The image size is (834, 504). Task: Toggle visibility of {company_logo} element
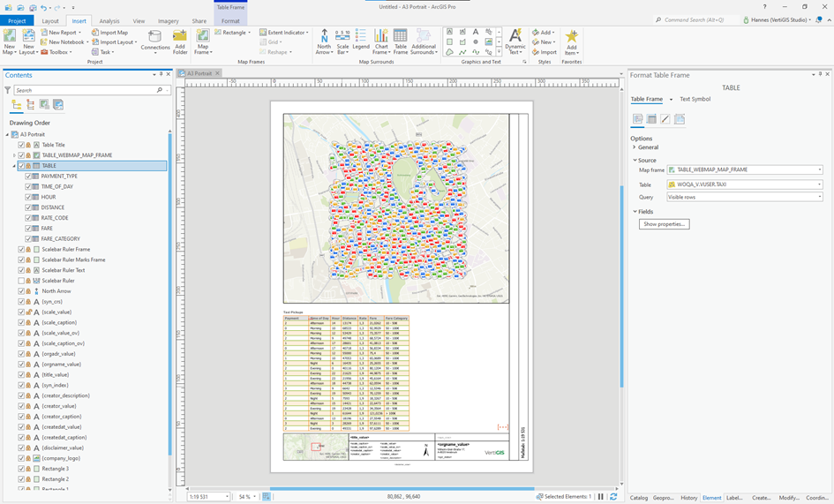coord(21,458)
